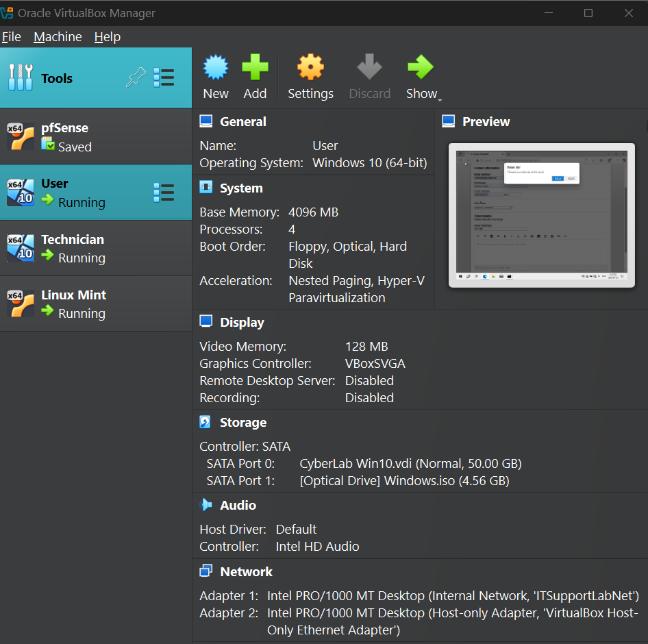Click the User VM preview thumbnail

click(x=541, y=215)
